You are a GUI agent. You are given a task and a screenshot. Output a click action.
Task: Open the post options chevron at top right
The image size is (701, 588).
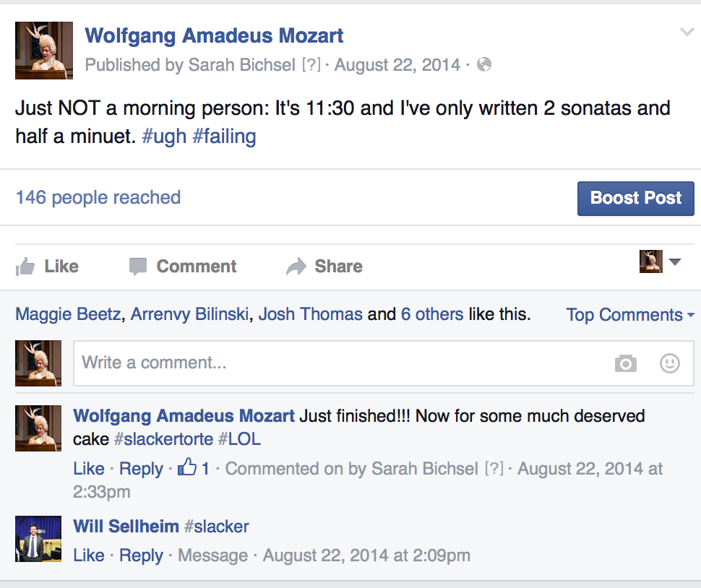[687, 32]
